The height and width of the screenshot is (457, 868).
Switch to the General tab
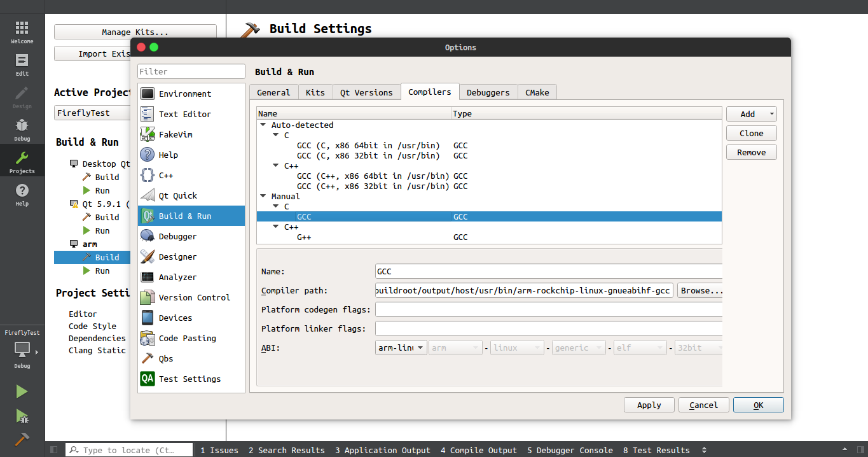(273, 92)
